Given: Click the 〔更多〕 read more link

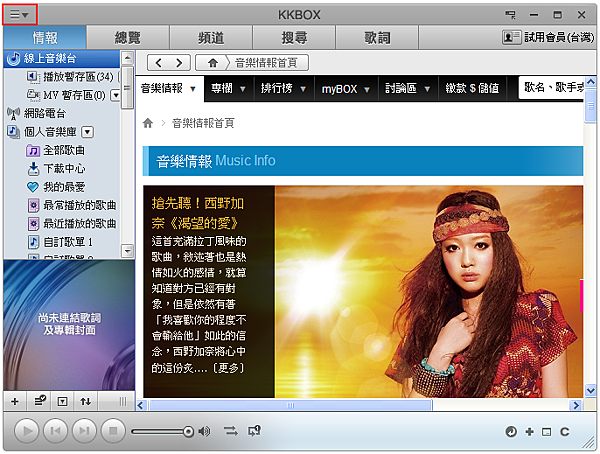Looking at the screenshot, I should [228, 368].
